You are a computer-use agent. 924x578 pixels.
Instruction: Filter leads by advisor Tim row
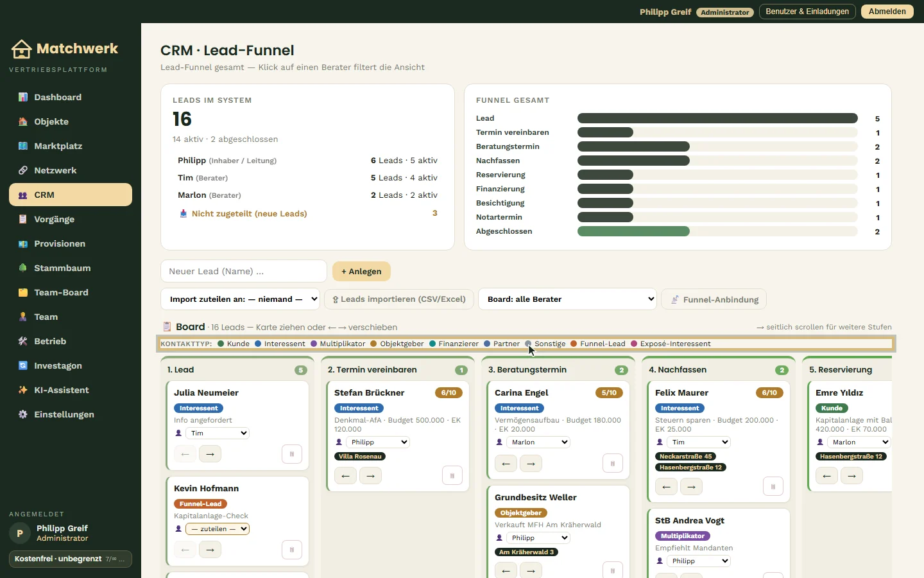tap(308, 178)
